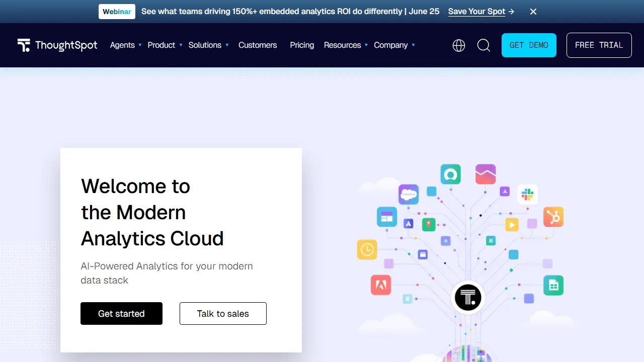
Task: Dismiss the webinar banner with the X
Action: click(x=533, y=12)
